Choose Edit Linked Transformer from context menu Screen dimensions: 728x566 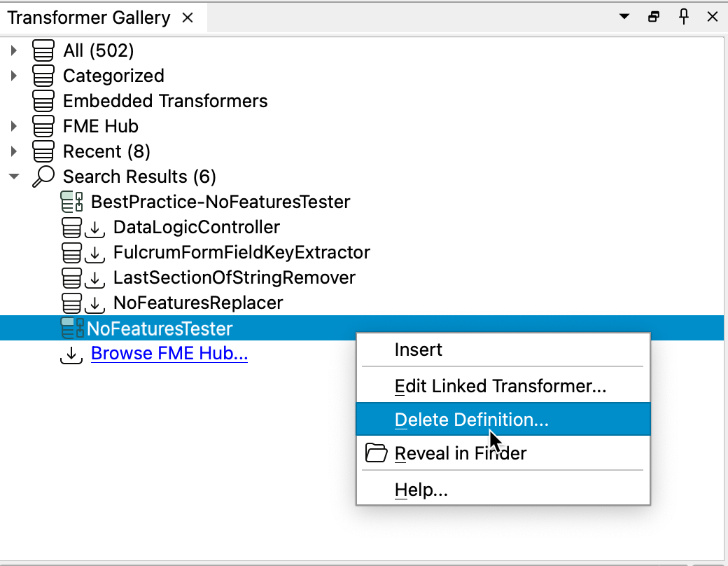[503, 386]
